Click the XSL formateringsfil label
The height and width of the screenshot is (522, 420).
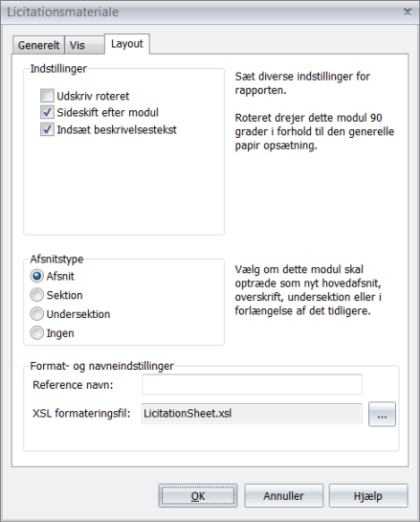[81, 414]
